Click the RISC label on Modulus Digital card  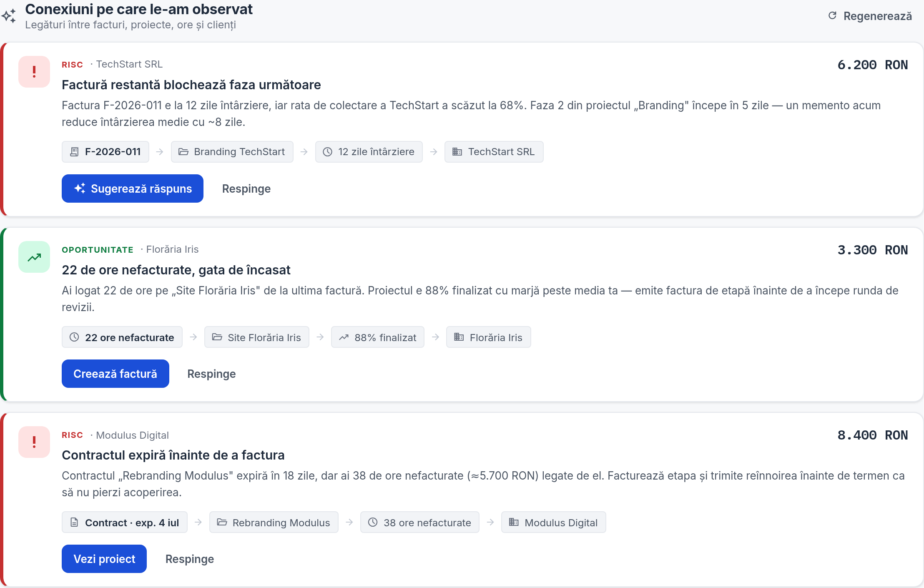(73, 435)
